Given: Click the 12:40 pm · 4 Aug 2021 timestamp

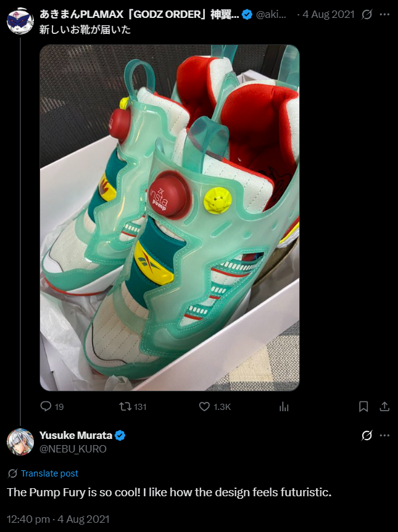Looking at the screenshot, I should [x=58, y=519].
